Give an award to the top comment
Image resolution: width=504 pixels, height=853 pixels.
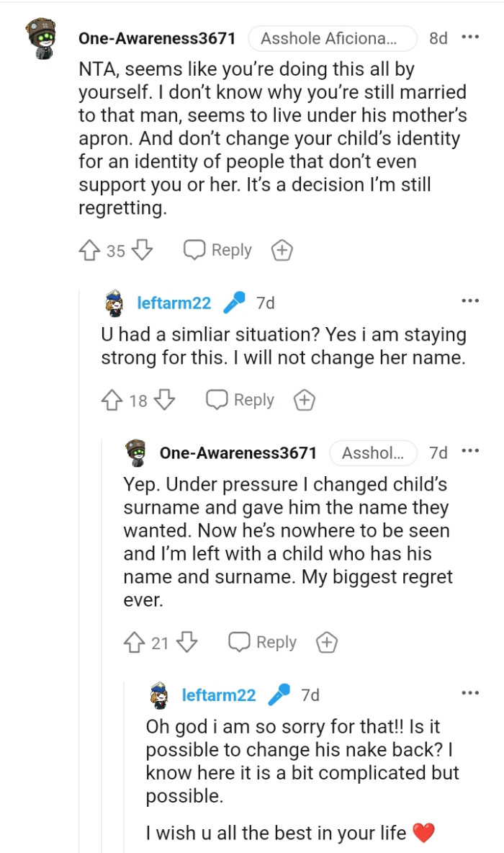pyautogui.click(x=282, y=249)
